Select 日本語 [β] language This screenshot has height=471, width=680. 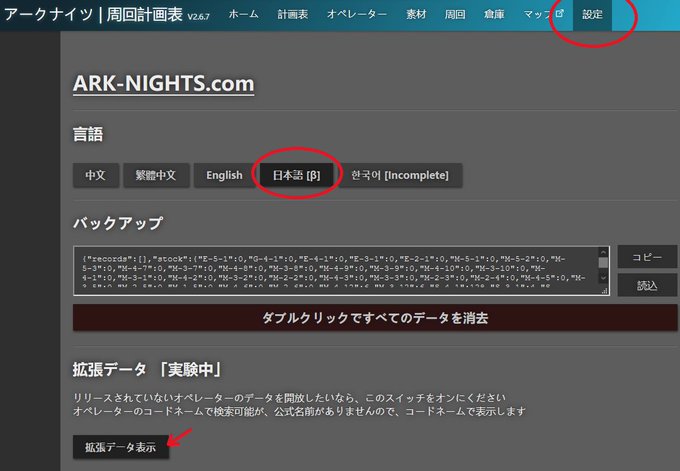[297, 175]
